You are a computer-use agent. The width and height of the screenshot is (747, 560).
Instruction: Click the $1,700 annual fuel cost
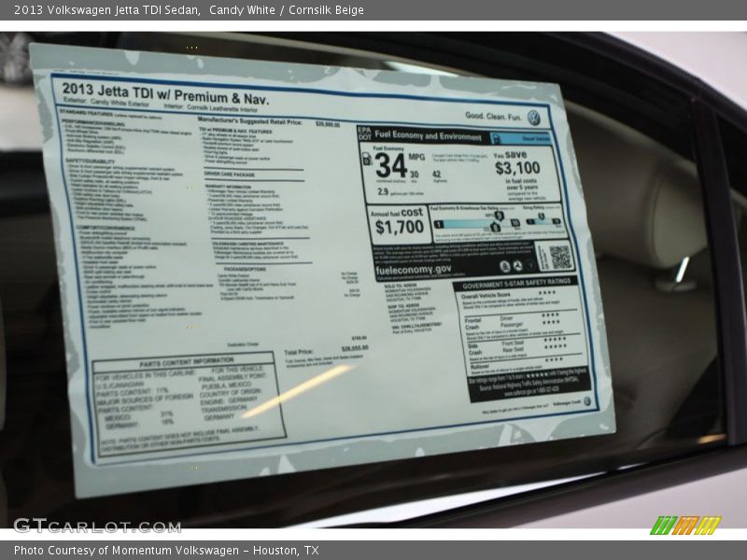pos(400,225)
